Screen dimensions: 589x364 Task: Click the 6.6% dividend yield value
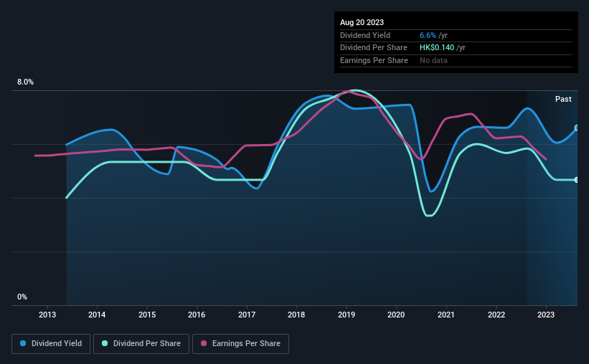(428, 35)
